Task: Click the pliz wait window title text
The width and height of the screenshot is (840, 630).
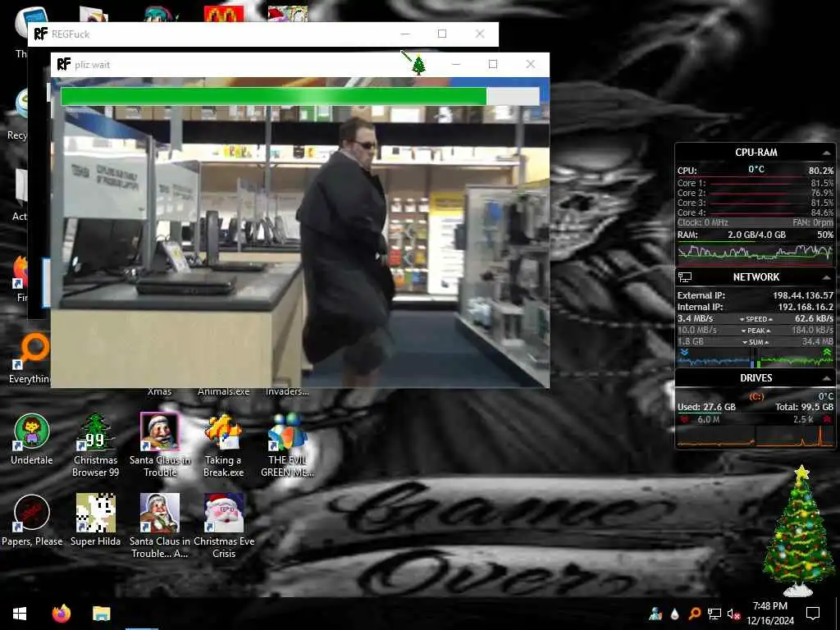Action: (92, 65)
